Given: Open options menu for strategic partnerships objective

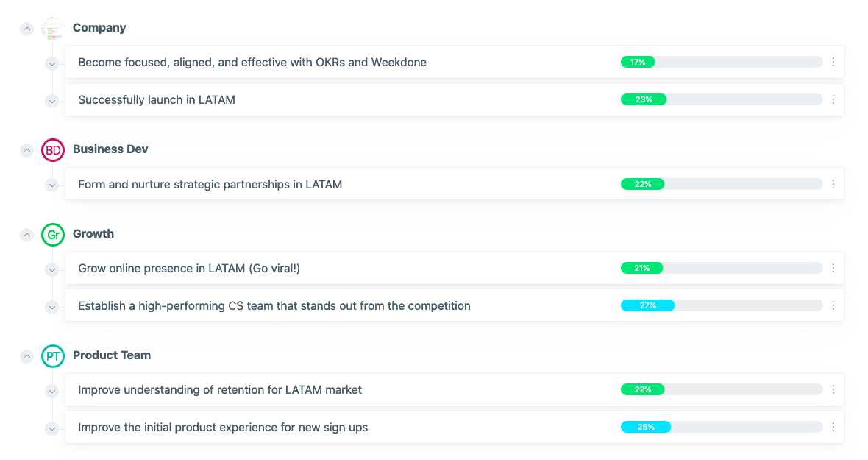Looking at the screenshot, I should pyautogui.click(x=833, y=184).
